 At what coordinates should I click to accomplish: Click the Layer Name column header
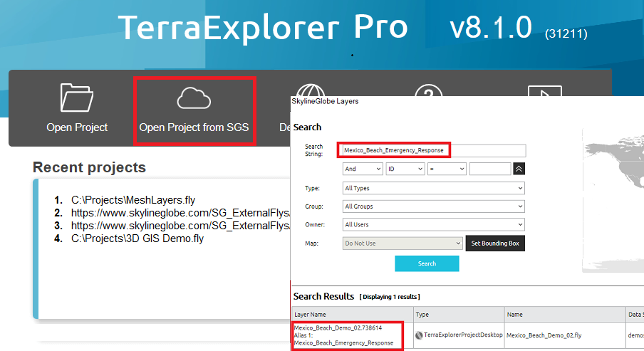tap(353, 315)
